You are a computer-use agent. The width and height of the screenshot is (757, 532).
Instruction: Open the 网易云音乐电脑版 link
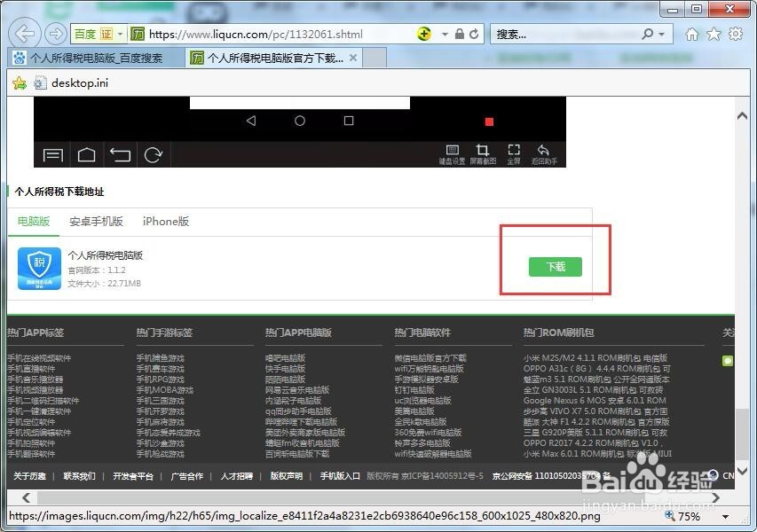297,390
